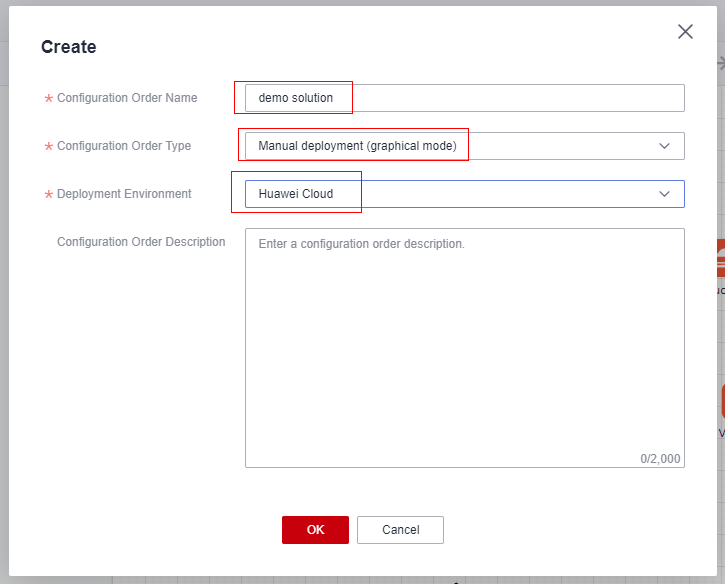Close the Create dialog with the X icon

point(685,32)
